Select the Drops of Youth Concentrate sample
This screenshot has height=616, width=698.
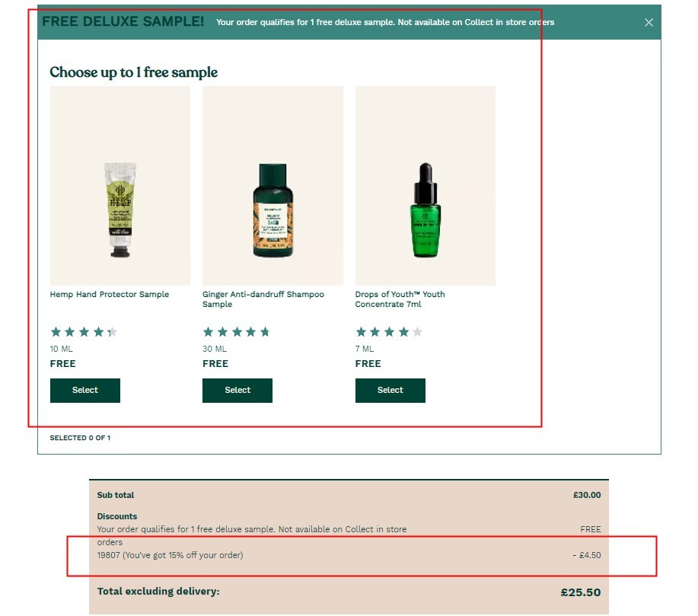390,390
